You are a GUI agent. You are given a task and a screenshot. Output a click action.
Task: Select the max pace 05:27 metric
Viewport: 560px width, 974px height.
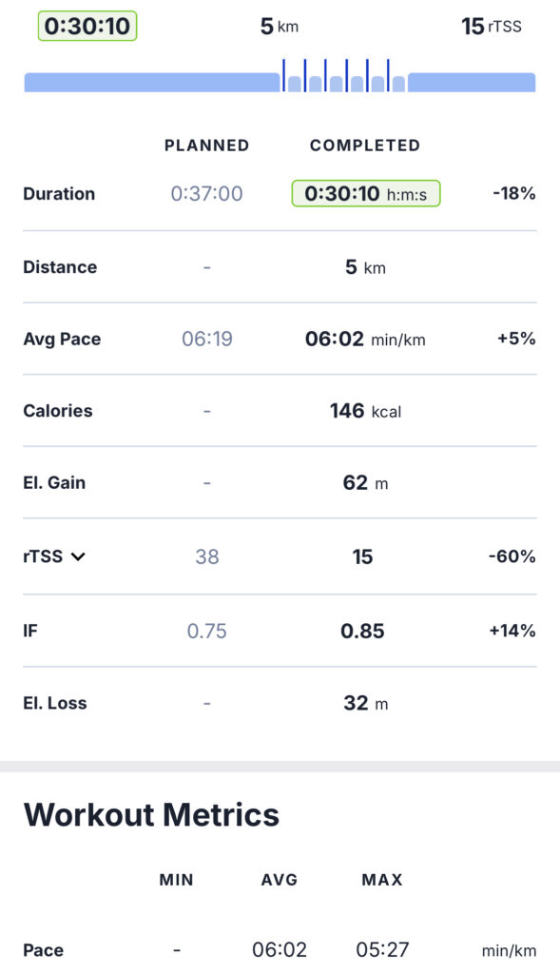382,950
